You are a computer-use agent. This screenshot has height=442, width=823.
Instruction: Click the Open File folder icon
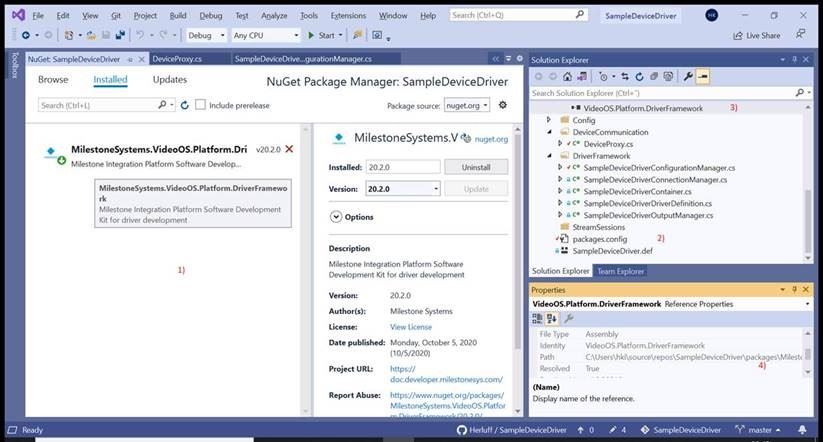tap(91, 35)
